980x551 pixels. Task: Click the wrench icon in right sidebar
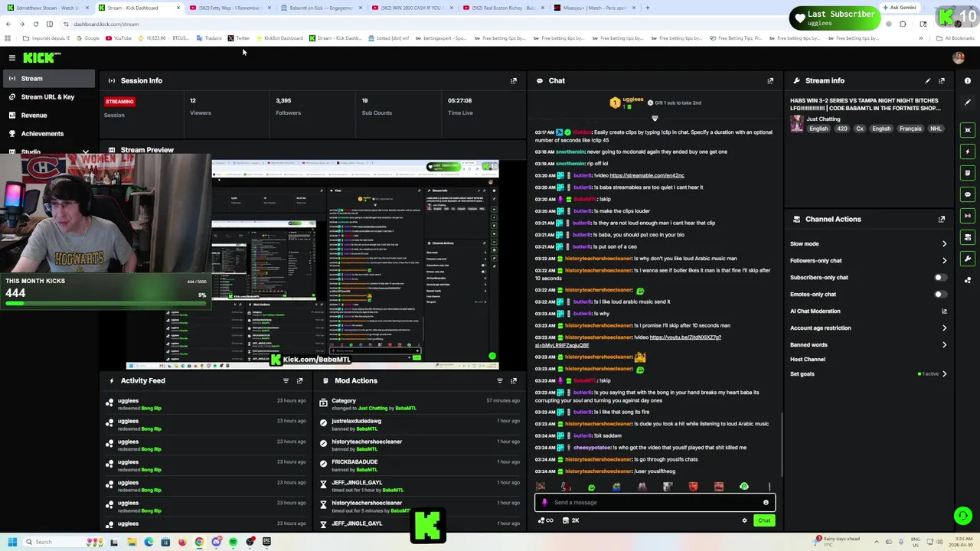click(x=968, y=259)
